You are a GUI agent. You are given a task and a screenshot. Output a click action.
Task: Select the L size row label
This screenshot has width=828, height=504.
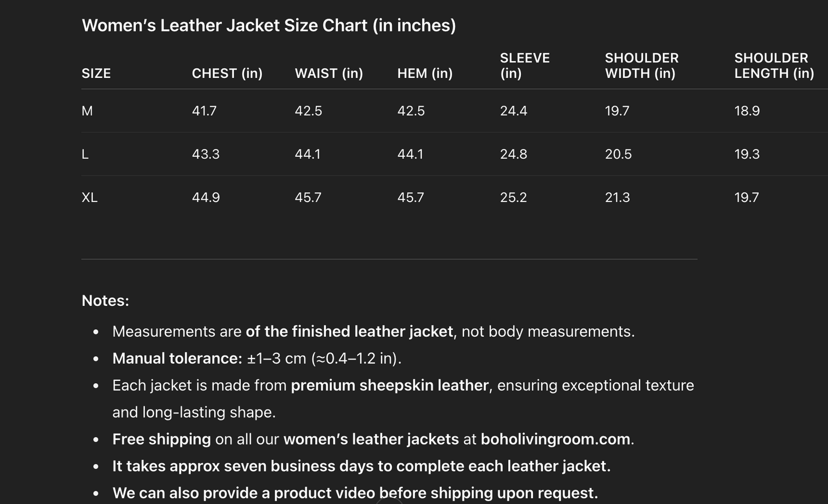[85, 154]
